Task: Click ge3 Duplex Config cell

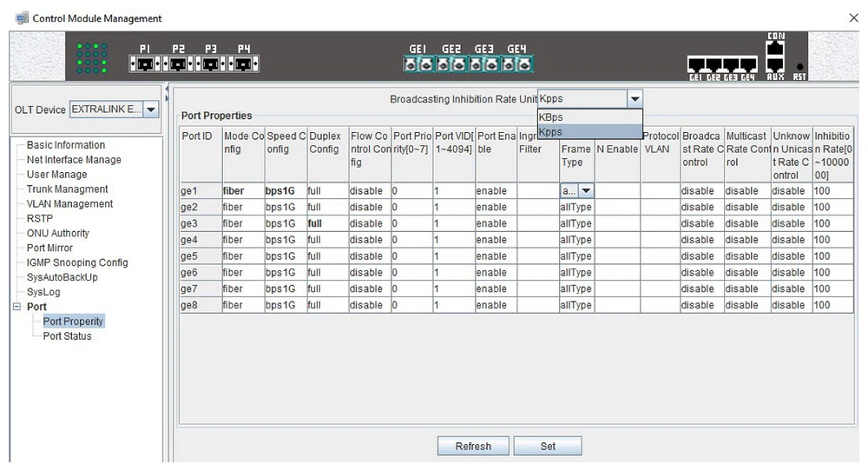Action: click(x=326, y=223)
